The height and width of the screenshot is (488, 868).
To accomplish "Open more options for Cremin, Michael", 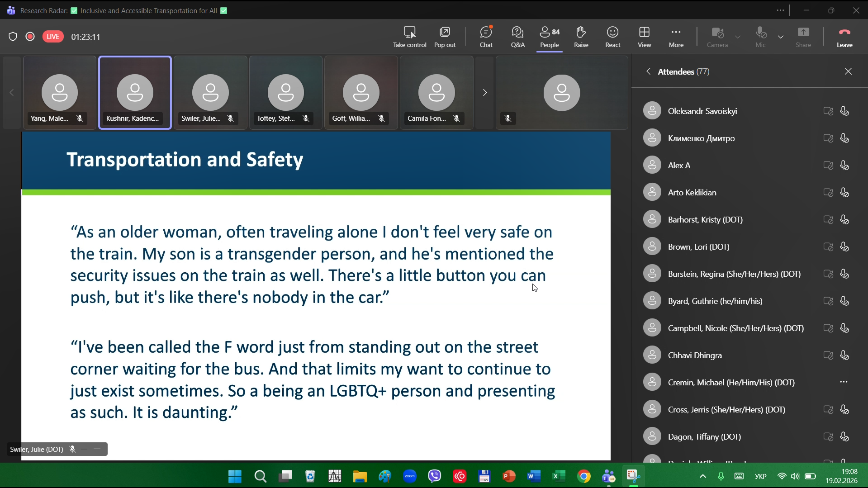I will point(844,382).
